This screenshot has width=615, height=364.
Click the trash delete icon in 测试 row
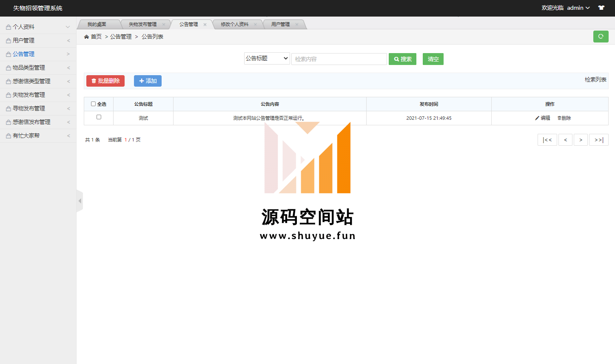pos(559,118)
